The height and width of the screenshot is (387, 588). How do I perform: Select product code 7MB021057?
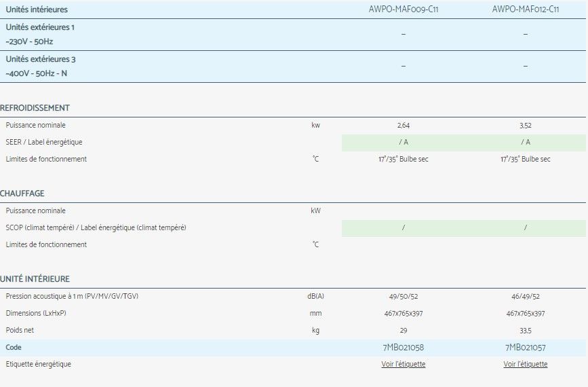pyautogui.click(x=525, y=348)
